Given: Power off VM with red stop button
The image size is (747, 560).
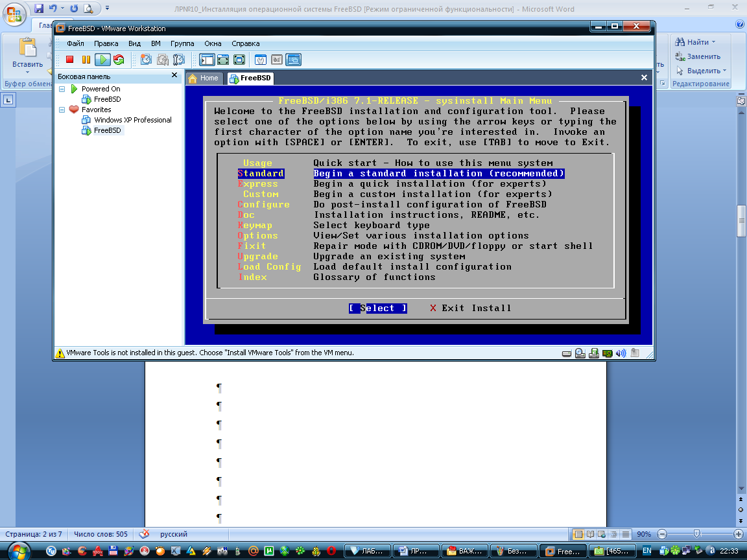Looking at the screenshot, I should (69, 60).
